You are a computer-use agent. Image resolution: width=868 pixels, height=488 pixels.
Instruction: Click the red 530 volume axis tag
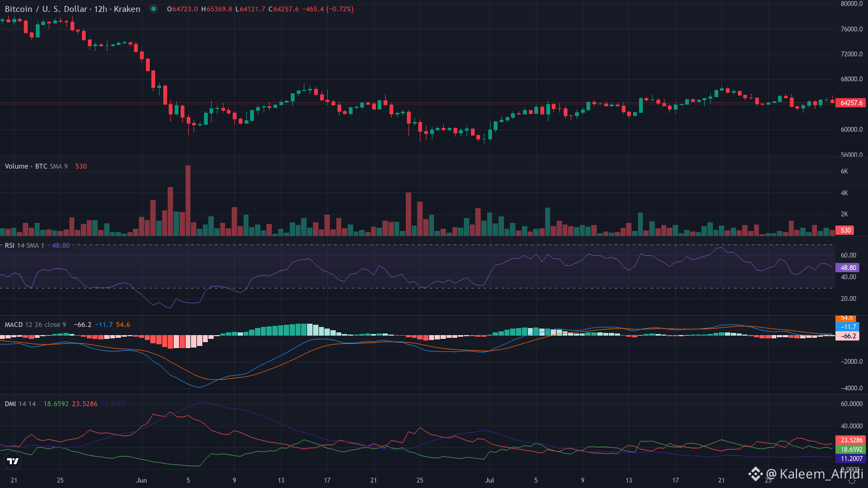tap(846, 230)
